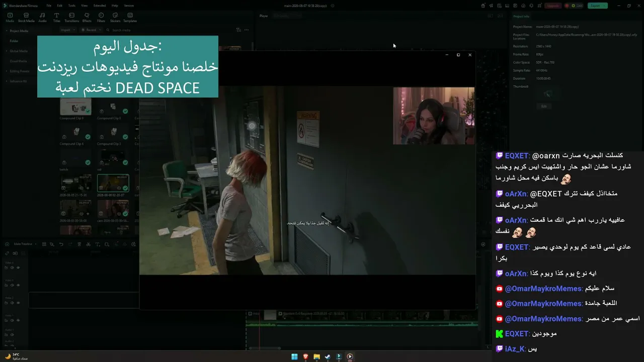Click the headset support icon in title bar

pyautogui.click(x=531, y=6)
